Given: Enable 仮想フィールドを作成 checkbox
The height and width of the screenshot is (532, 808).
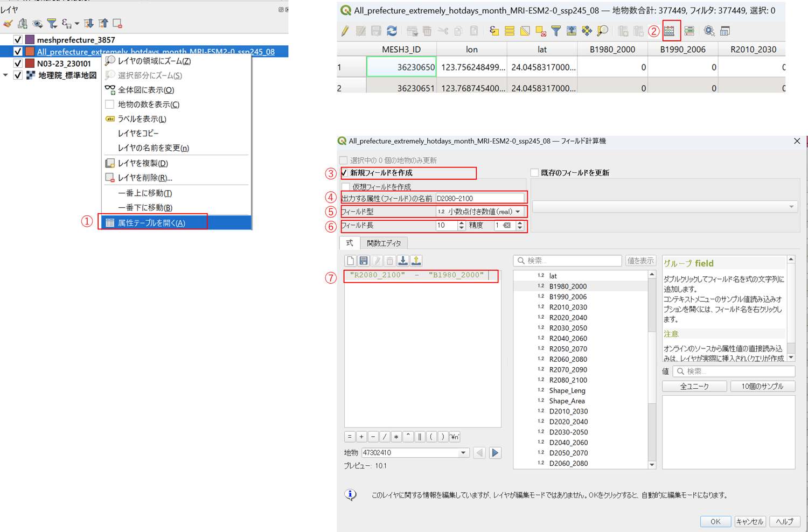Looking at the screenshot, I should pyautogui.click(x=346, y=187).
